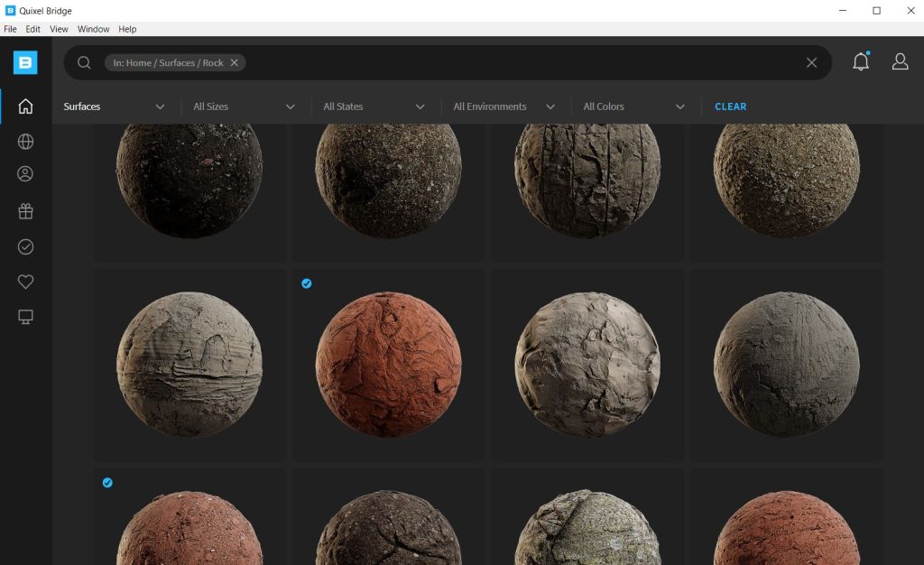Screen dimensions: 924x565
Task: Open Favorites heart icon in sidebar
Action: click(25, 282)
